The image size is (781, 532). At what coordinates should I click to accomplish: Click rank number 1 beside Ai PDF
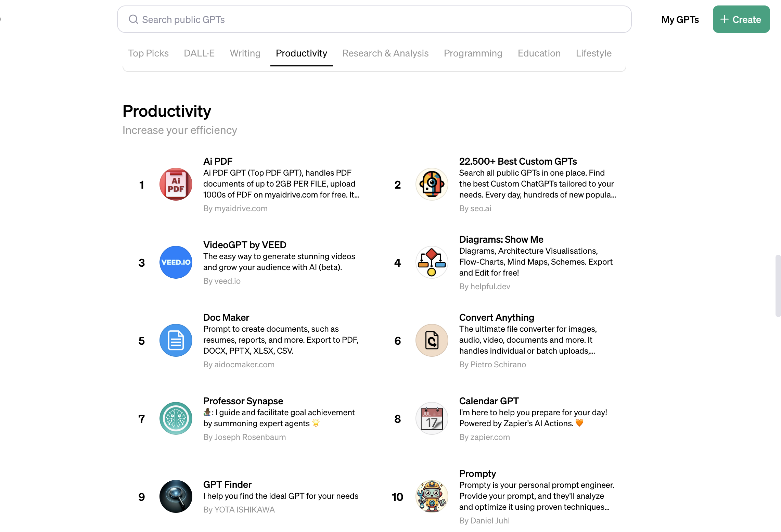pos(142,185)
